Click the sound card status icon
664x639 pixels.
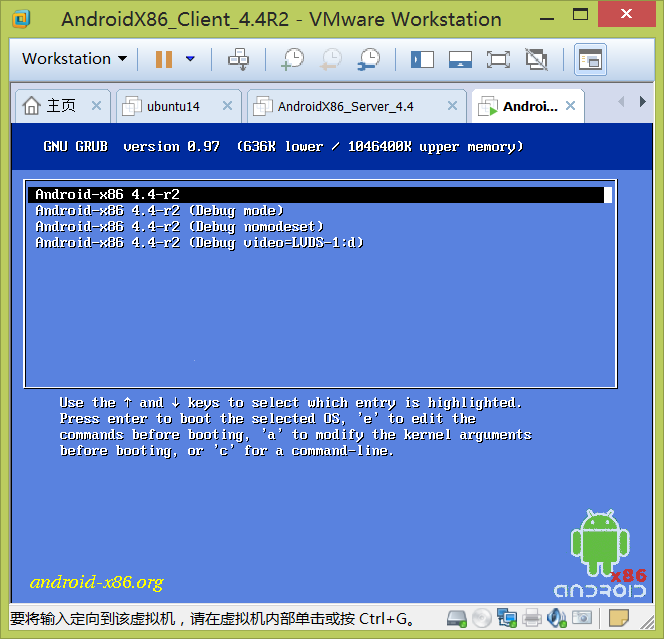coord(557,619)
